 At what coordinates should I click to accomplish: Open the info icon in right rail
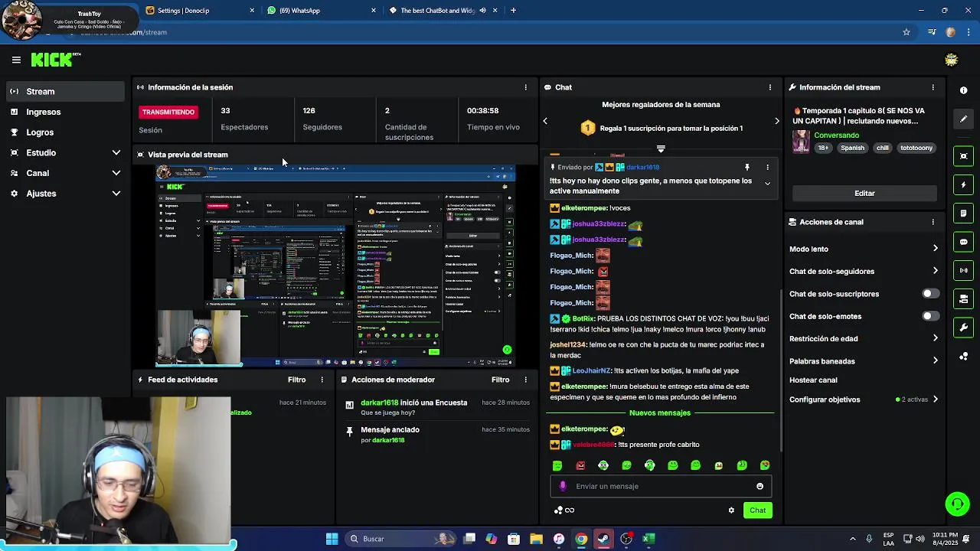point(963,90)
